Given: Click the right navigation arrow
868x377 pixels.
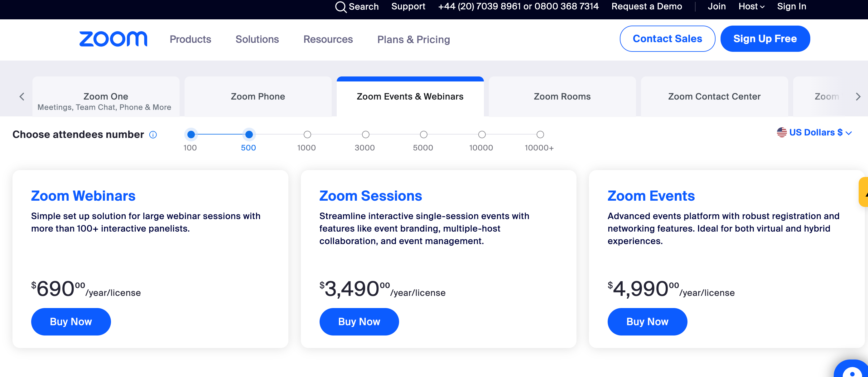Looking at the screenshot, I should point(857,96).
